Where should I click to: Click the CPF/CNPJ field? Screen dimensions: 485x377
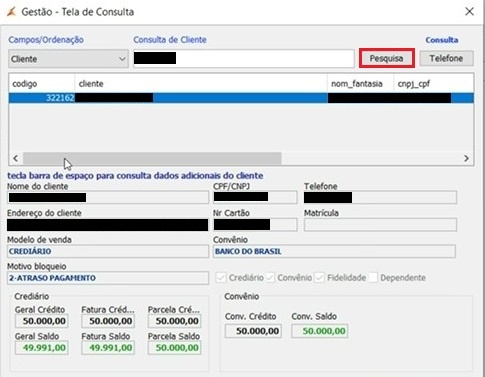coord(255,198)
